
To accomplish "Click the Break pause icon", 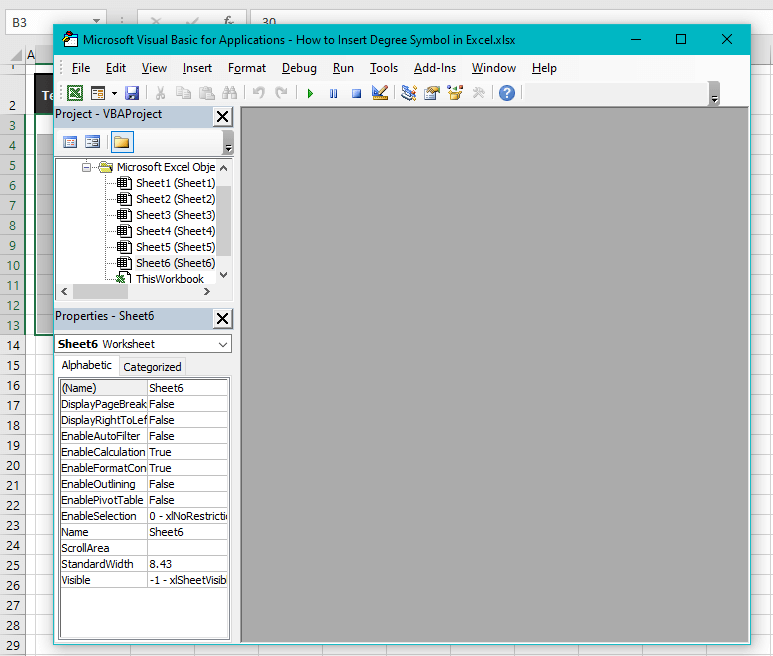I will tap(333, 93).
